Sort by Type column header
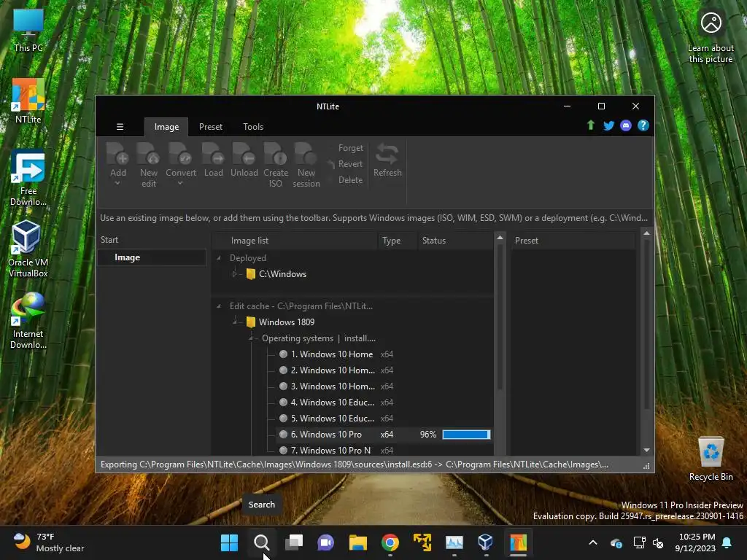Image resolution: width=747 pixels, height=560 pixels. tap(398, 241)
